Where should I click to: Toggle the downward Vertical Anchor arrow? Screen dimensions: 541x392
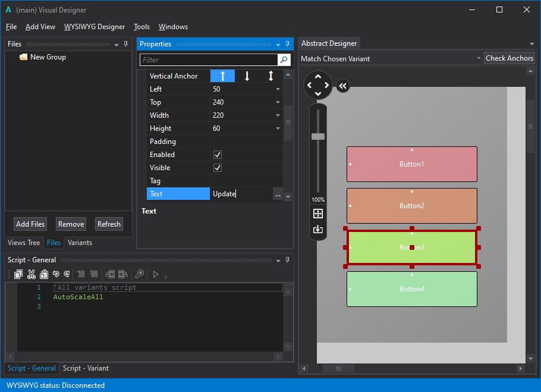[247, 76]
